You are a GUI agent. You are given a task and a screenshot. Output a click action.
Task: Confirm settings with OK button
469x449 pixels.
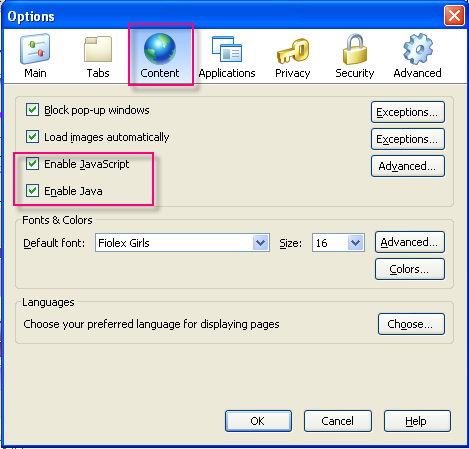258,421
